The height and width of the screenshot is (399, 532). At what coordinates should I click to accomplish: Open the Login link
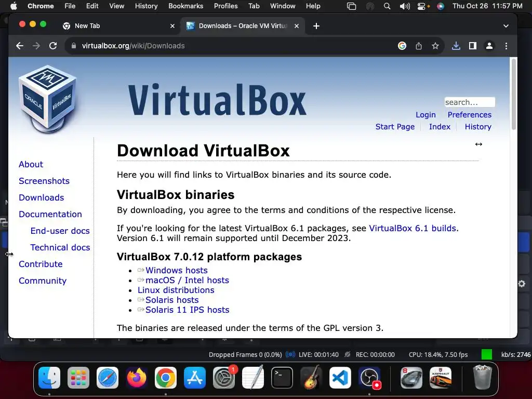point(425,115)
